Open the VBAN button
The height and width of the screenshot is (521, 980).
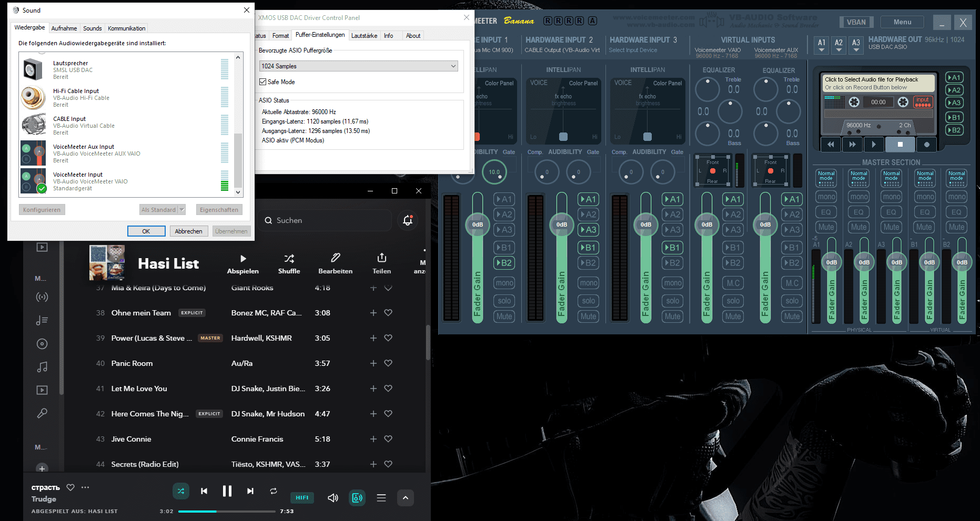[856, 22]
